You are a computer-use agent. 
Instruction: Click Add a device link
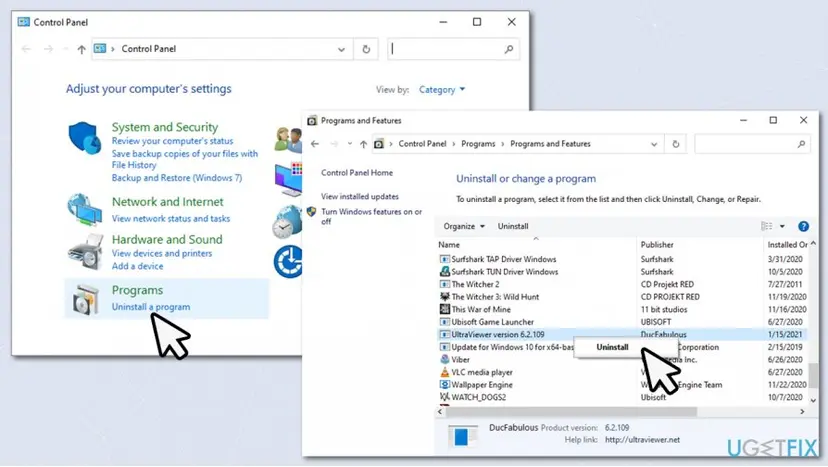pyautogui.click(x=137, y=266)
